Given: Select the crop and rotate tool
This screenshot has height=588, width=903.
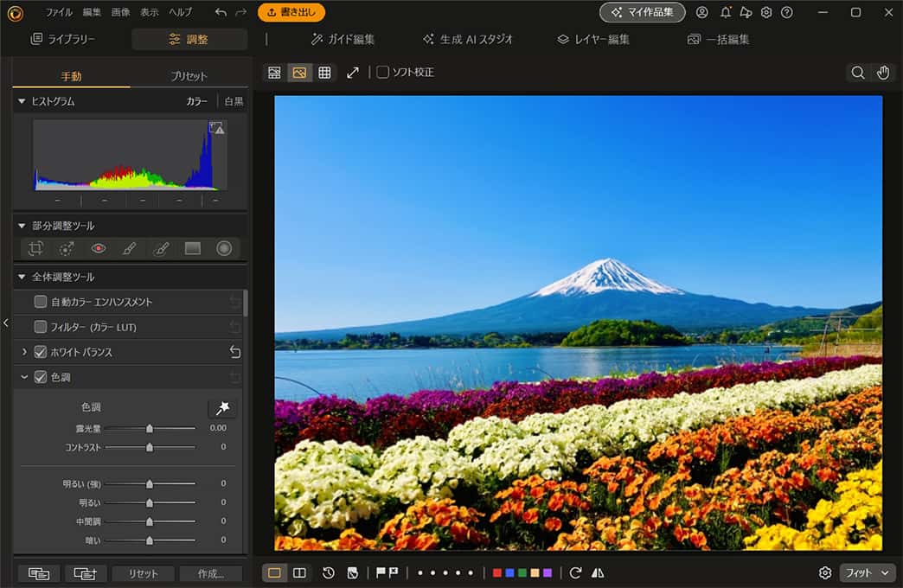Looking at the screenshot, I should 35,248.
